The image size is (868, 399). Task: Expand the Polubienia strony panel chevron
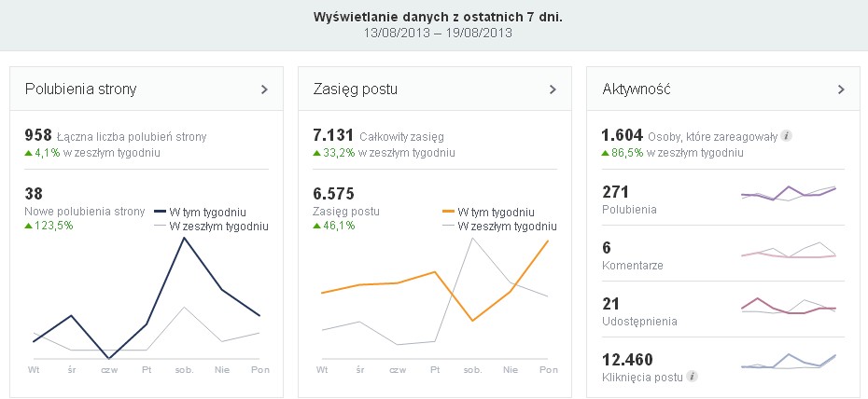(x=264, y=89)
